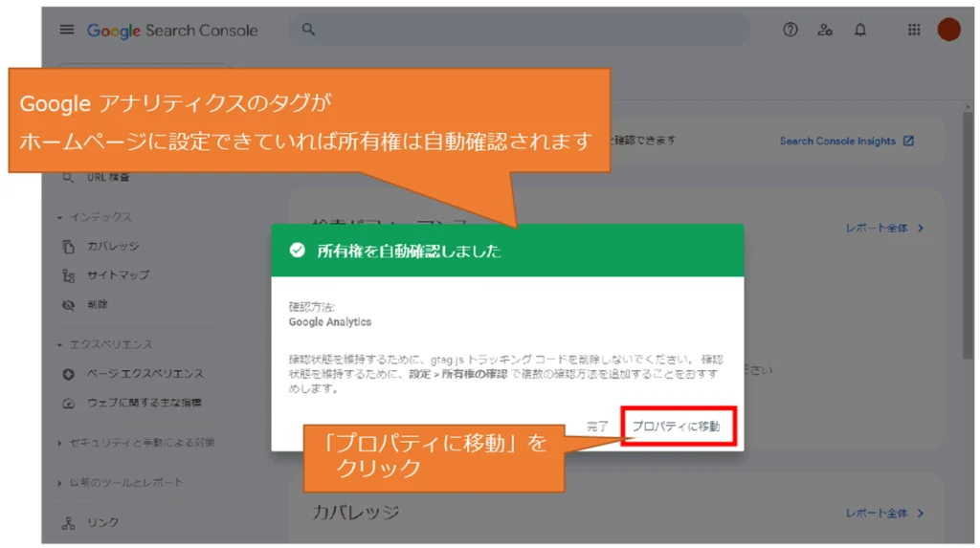Screen dimensions: 980x548
Task: Open カバレッジ in the sidebar
Action: pyautogui.click(x=112, y=246)
